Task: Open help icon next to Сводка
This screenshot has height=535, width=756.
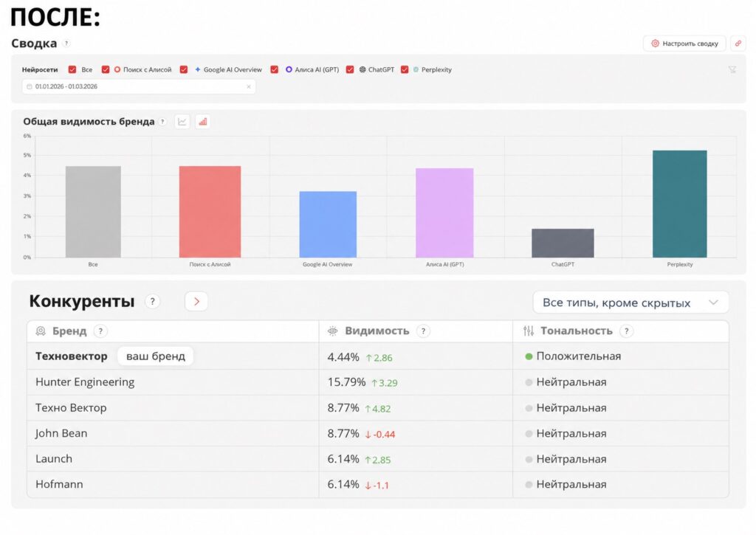Action: click(67, 44)
